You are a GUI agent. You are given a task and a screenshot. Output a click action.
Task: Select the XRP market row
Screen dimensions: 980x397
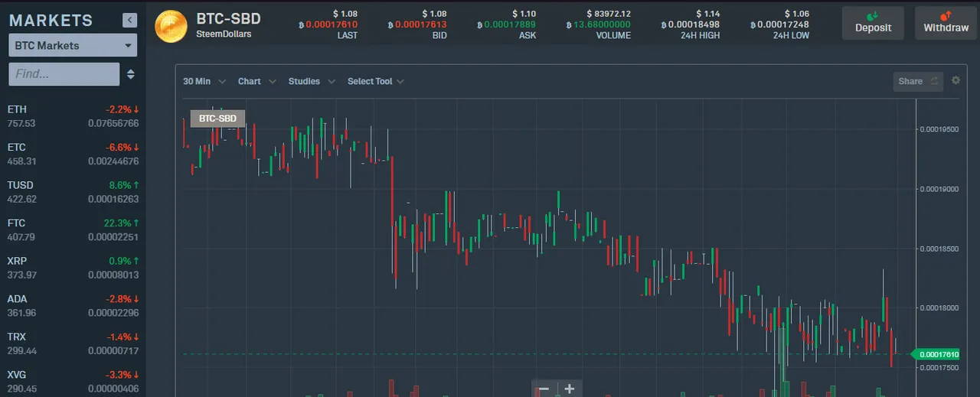point(73,268)
